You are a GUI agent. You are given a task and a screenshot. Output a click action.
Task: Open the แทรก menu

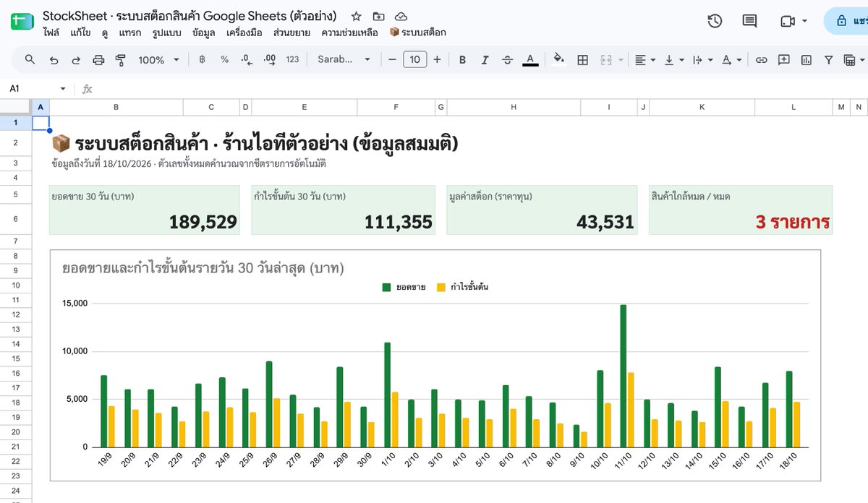[130, 33]
